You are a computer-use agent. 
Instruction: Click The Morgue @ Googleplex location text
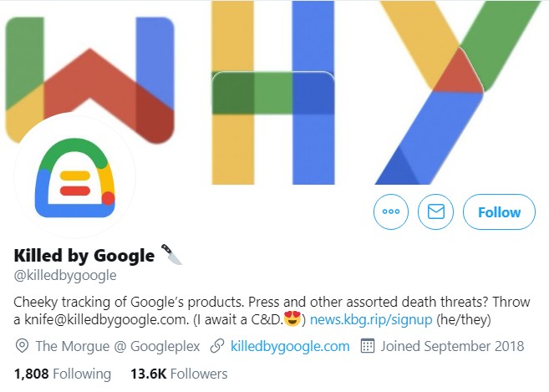pyautogui.click(x=118, y=346)
